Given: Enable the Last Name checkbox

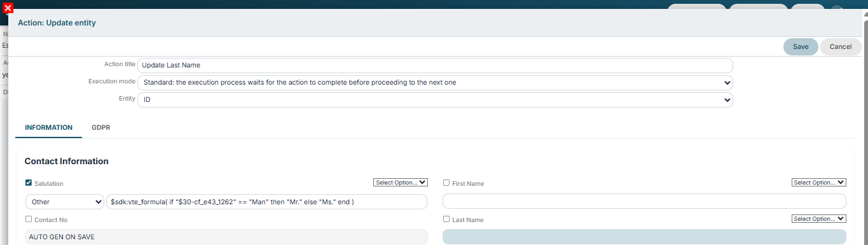Looking at the screenshot, I should click(x=446, y=219).
